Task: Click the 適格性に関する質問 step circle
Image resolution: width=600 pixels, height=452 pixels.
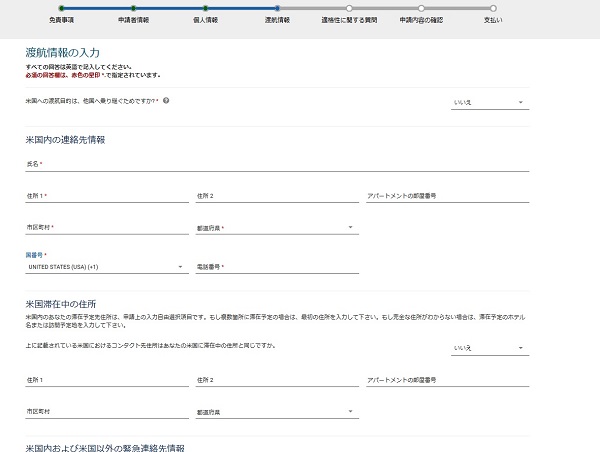Action: tap(349, 8)
